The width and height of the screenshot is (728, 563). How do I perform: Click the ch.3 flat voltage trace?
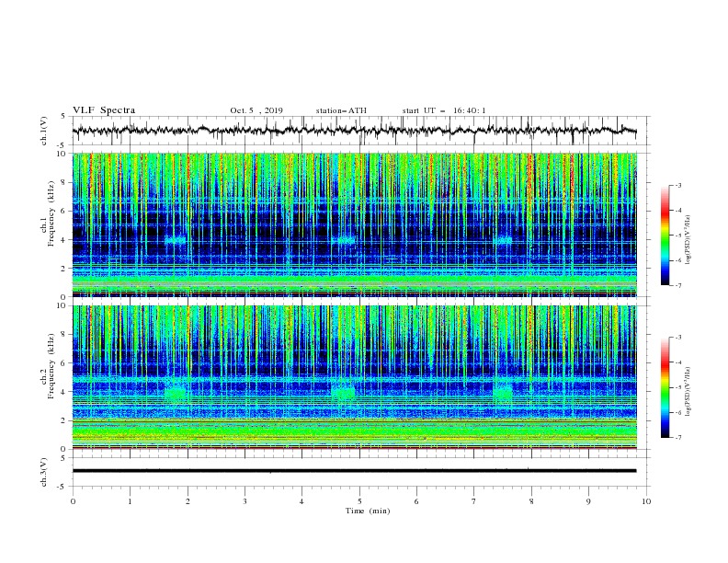pos(354,471)
